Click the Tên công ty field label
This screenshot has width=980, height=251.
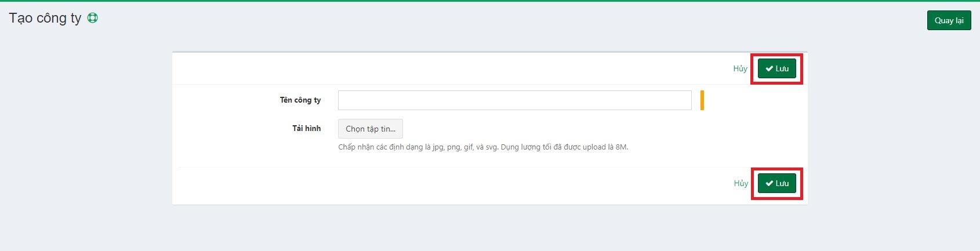pos(300,100)
